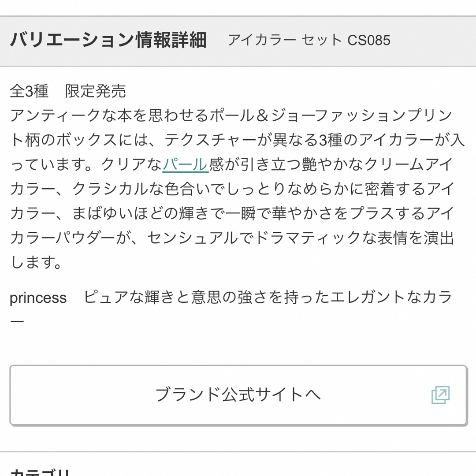Click the word エレガント in princess description
The width and height of the screenshot is (476, 476).
pos(368,297)
